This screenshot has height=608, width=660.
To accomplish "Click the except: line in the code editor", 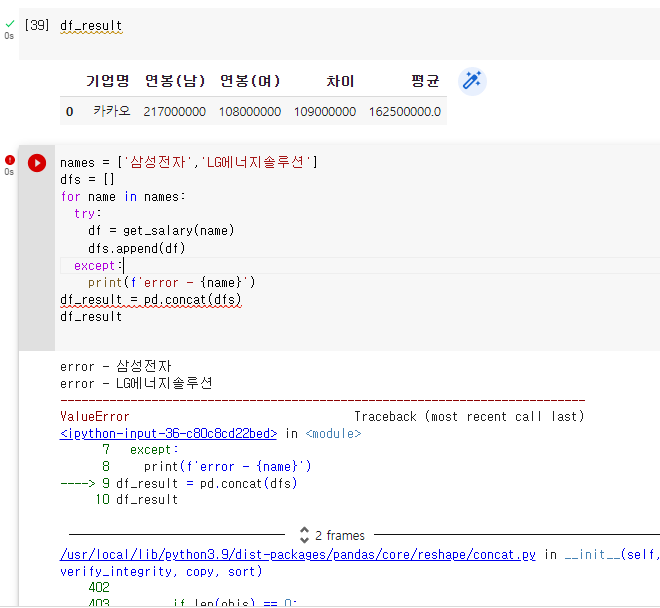I will click(x=98, y=266).
